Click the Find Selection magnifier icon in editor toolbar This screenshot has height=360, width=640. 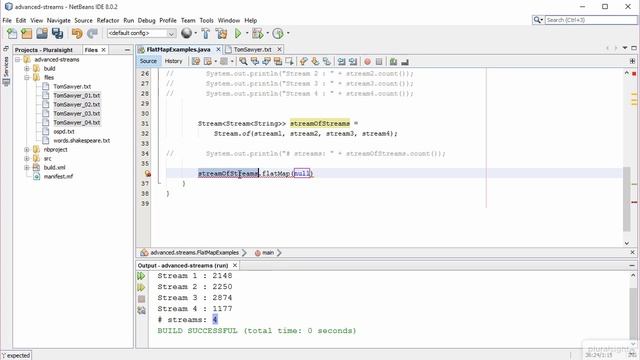coord(243,61)
